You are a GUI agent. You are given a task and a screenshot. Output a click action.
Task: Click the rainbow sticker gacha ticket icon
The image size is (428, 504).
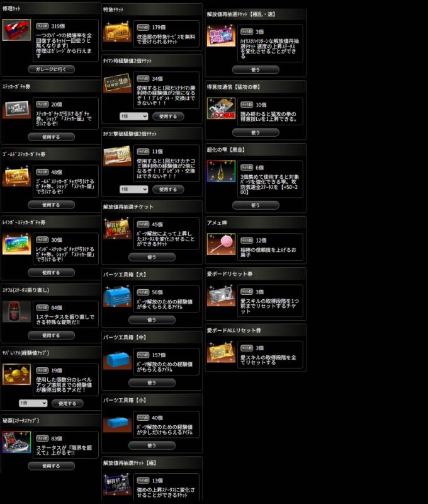17,244
